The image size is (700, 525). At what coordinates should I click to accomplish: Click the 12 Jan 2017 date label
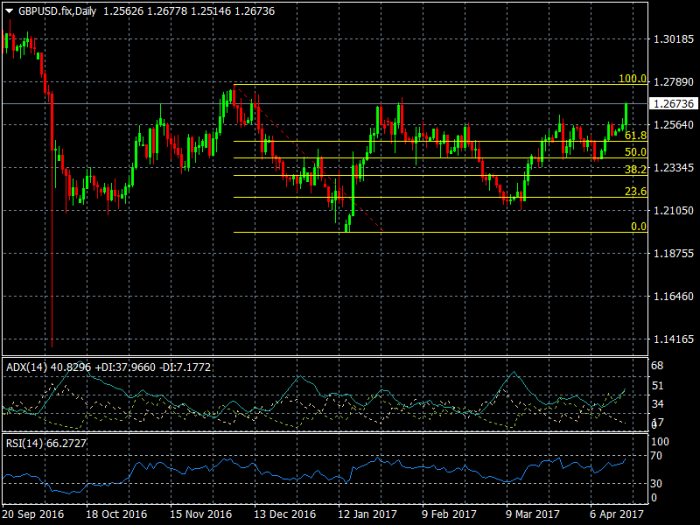click(x=367, y=514)
